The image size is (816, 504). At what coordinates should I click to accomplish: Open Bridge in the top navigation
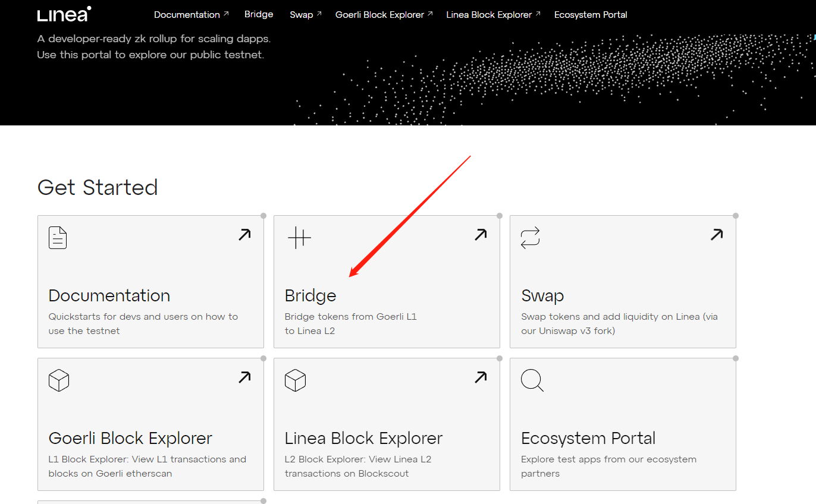(x=259, y=14)
